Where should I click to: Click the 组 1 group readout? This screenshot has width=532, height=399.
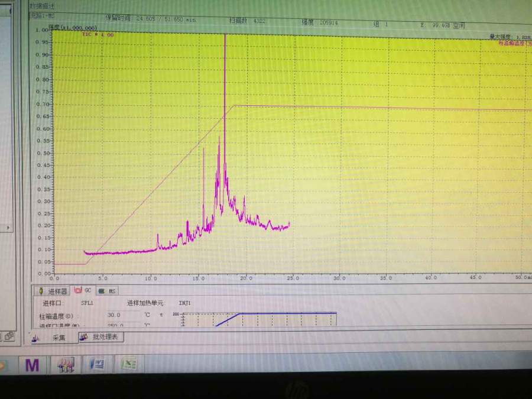[x=380, y=24]
